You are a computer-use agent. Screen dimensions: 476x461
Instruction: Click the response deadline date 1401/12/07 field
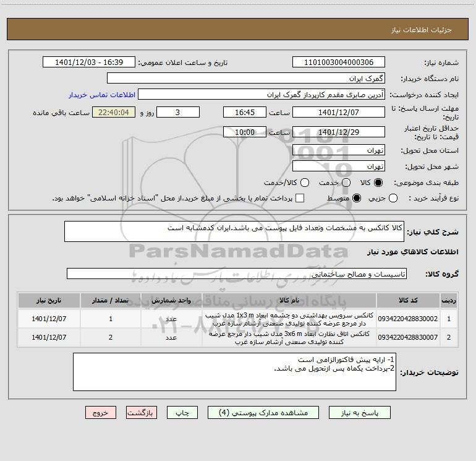[339, 112]
